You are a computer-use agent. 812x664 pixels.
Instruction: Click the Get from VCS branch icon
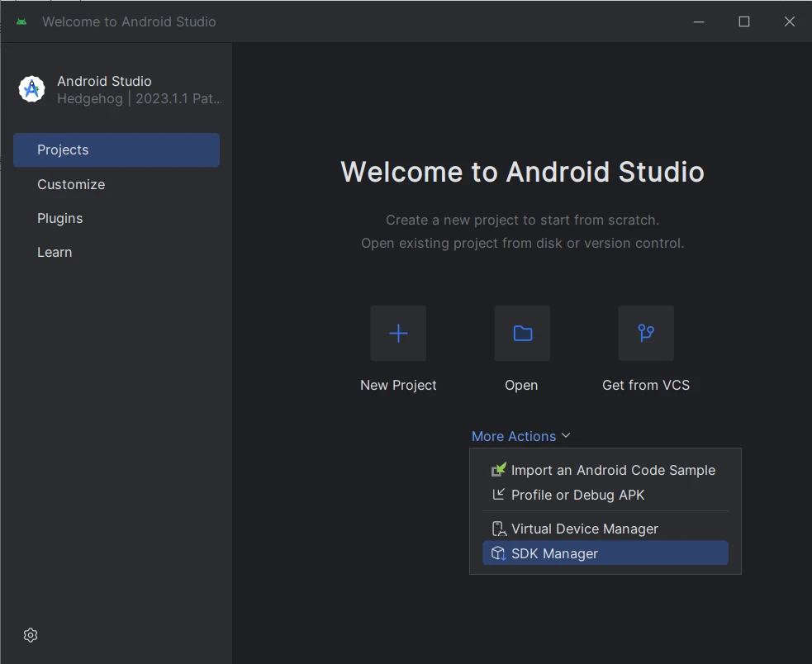pyautogui.click(x=646, y=333)
